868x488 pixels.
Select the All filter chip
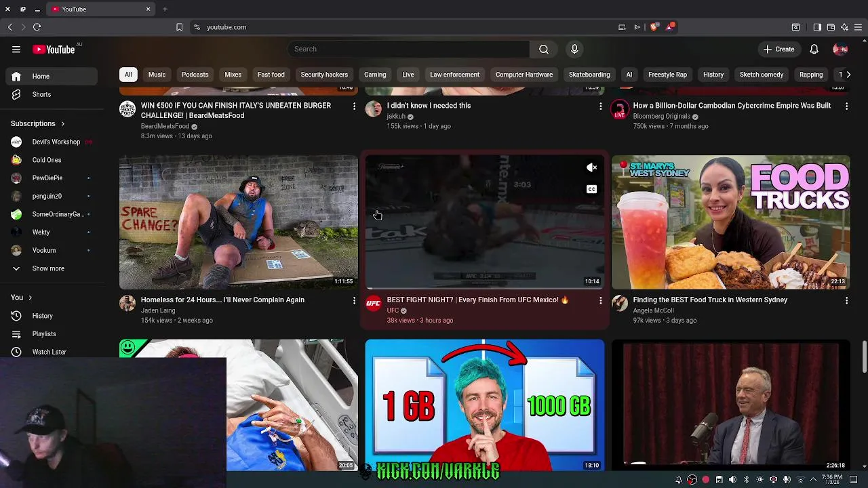click(x=128, y=75)
